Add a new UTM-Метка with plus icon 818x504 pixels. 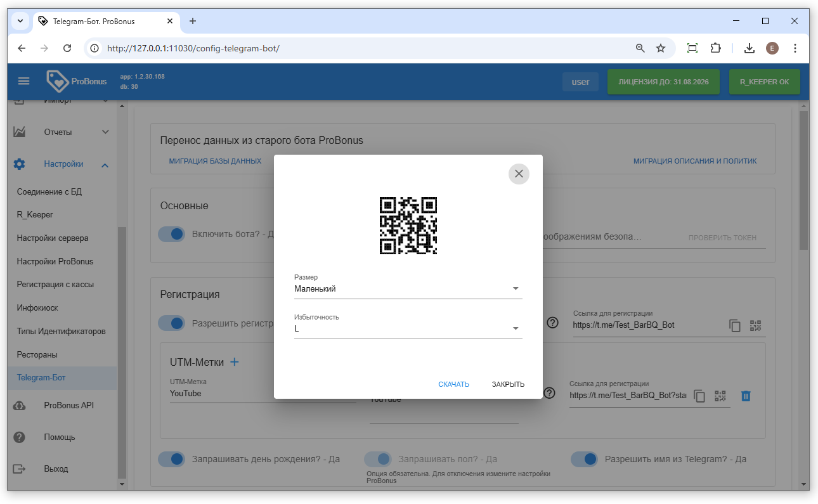point(235,362)
